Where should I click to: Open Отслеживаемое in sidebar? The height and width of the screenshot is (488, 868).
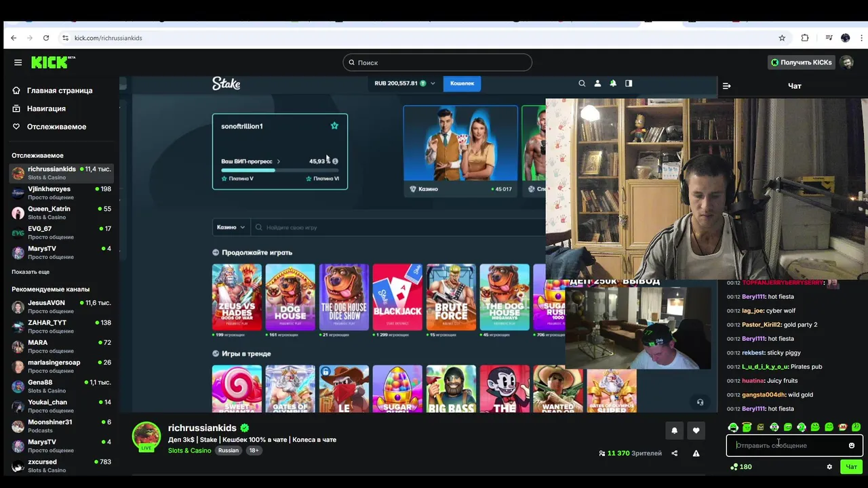pyautogui.click(x=56, y=127)
